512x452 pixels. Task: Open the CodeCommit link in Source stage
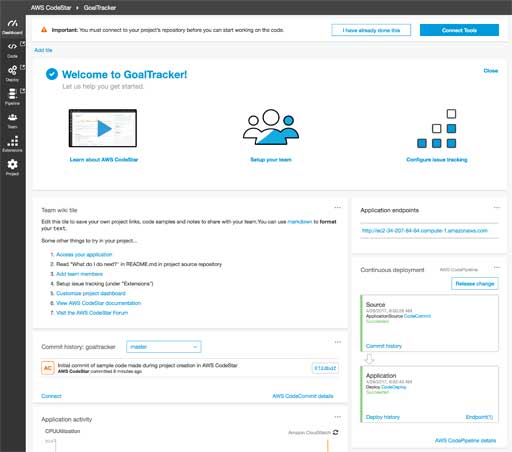point(417,316)
